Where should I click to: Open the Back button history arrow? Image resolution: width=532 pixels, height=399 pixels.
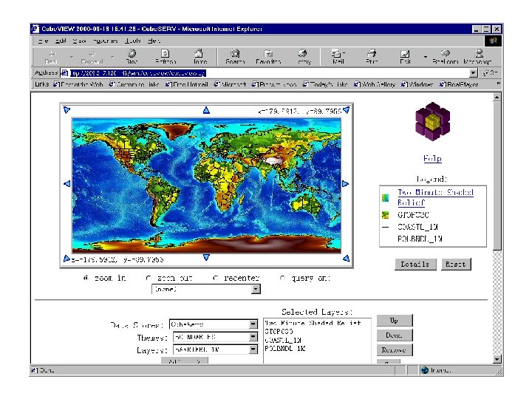[x=71, y=57]
